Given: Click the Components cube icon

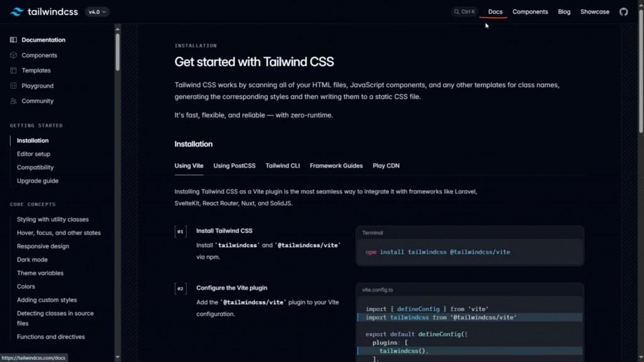Looking at the screenshot, I should [x=13, y=55].
